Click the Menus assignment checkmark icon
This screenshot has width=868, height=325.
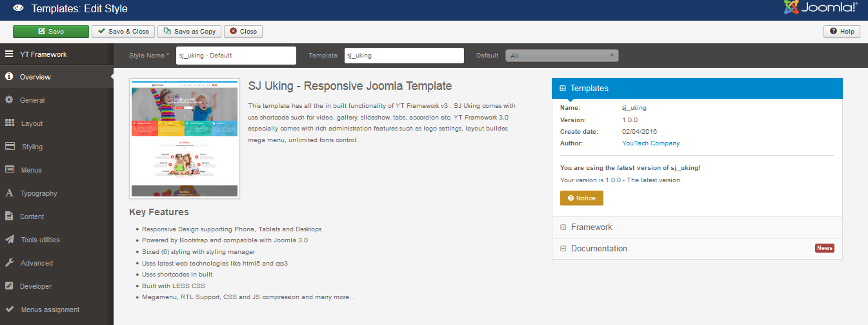[9, 309]
